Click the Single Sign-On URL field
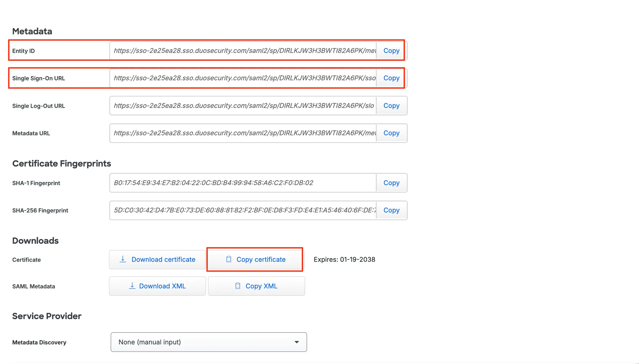The width and height of the screenshot is (639, 364). tap(243, 78)
